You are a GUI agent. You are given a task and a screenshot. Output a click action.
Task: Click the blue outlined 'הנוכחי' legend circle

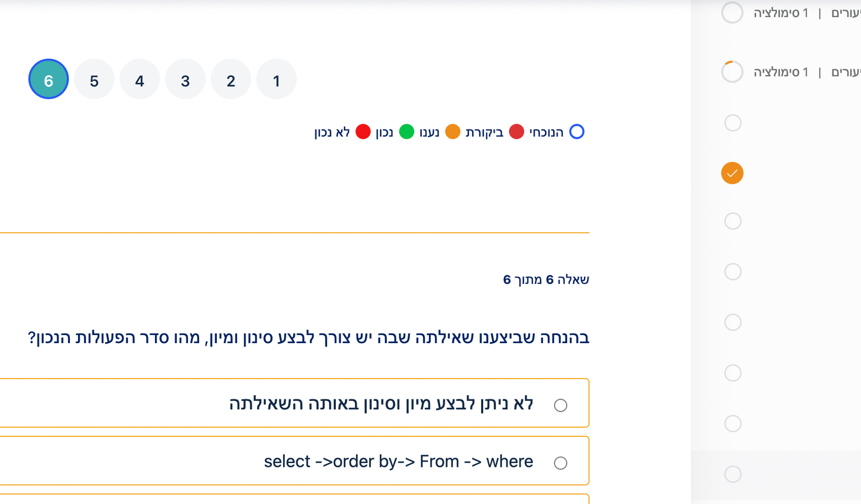pyautogui.click(x=576, y=132)
